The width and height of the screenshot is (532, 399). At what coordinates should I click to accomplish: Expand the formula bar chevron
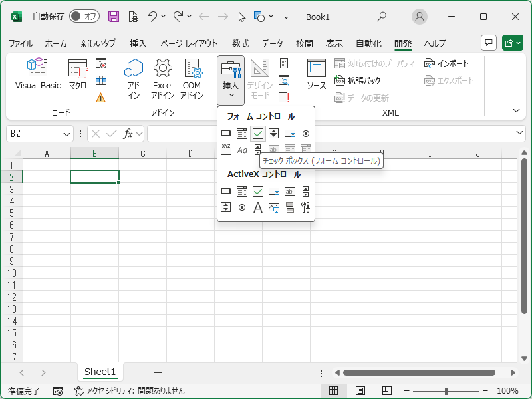click(520, 134)
